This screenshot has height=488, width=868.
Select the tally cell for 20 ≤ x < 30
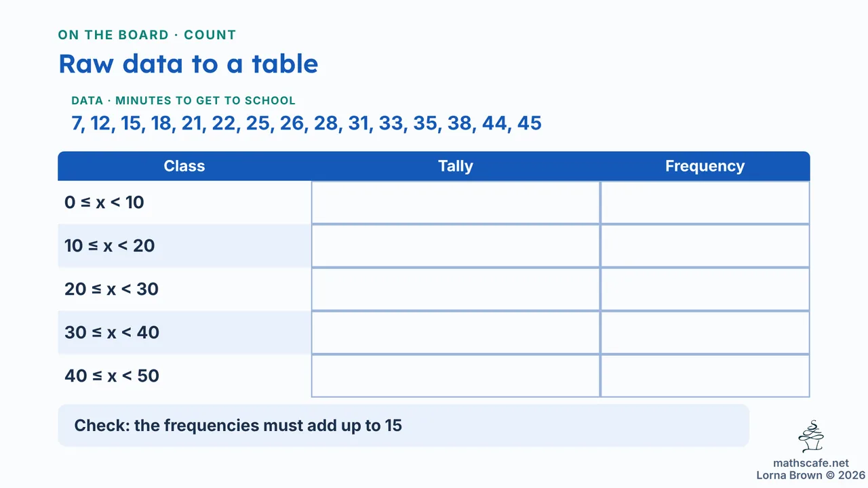coord(456,289)
